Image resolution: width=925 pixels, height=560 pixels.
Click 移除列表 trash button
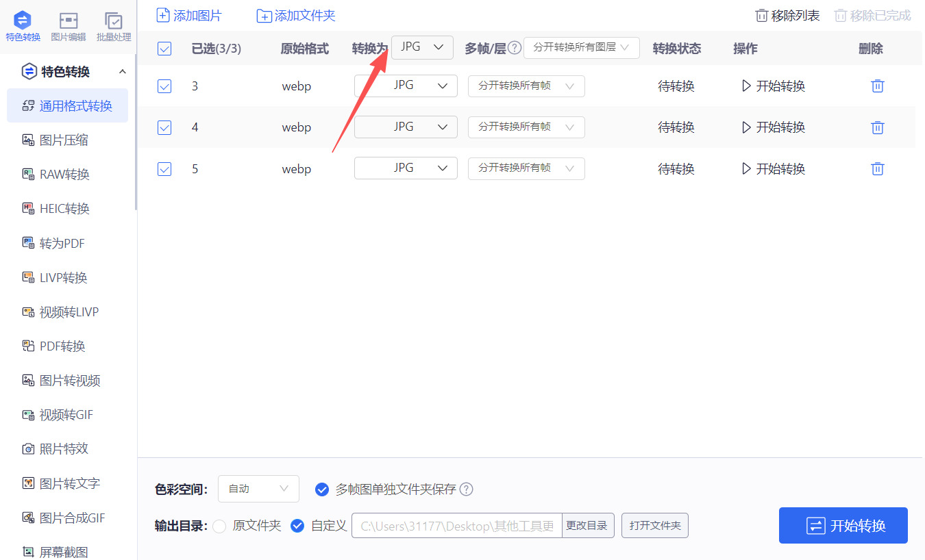click(x=787, y=15)
